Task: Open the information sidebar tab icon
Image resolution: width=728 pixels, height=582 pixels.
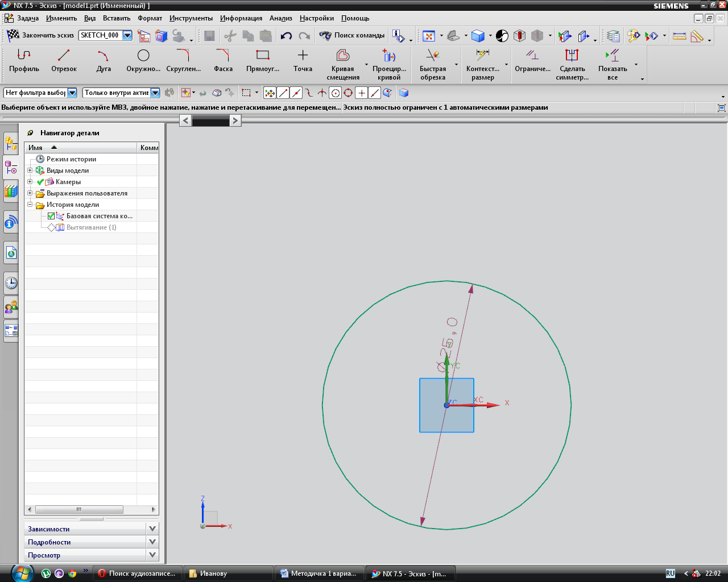Action: 11,222
